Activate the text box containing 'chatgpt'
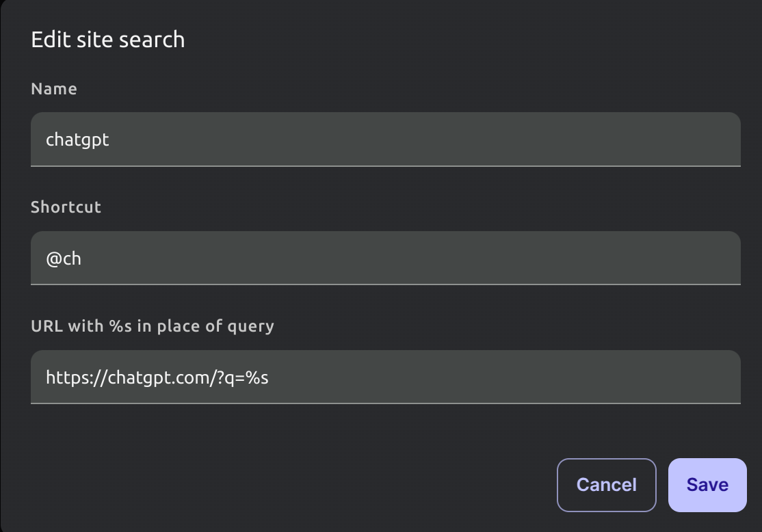Viewport: 762px width, 532px height. click(x=385, y=139)
